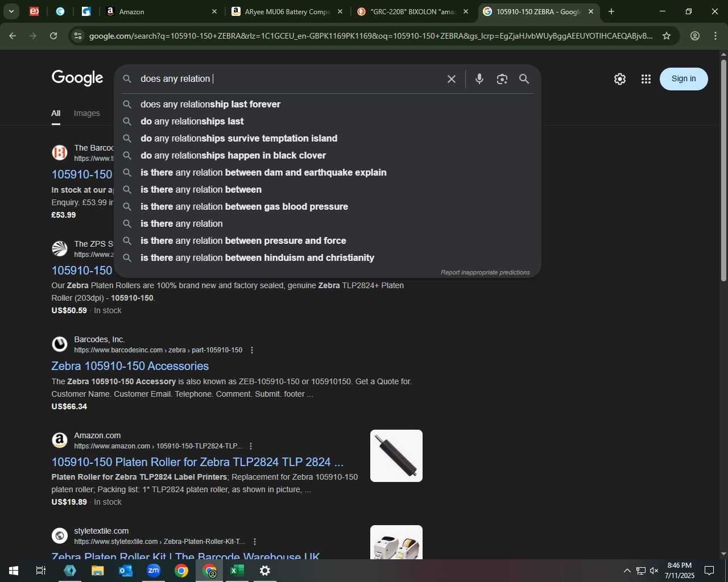Viewport: 728px width, 582px height.
Task: Switch to the ARyee MU06 Battery tab
Action: coord(287,11)
